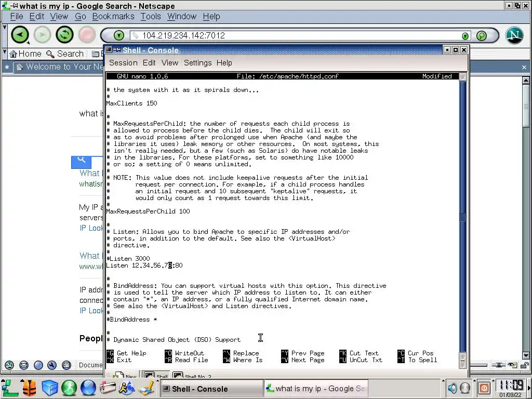Image resolution: width=532 pixels, height=399 pixels.
Task: Click the nano file path /etc/apache/httpd.conf
Action: pyautogui.click(x=299, y=76)
